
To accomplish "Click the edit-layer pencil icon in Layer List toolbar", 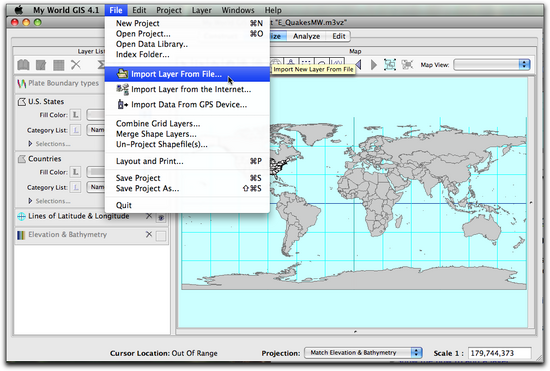I will (41, 65).
